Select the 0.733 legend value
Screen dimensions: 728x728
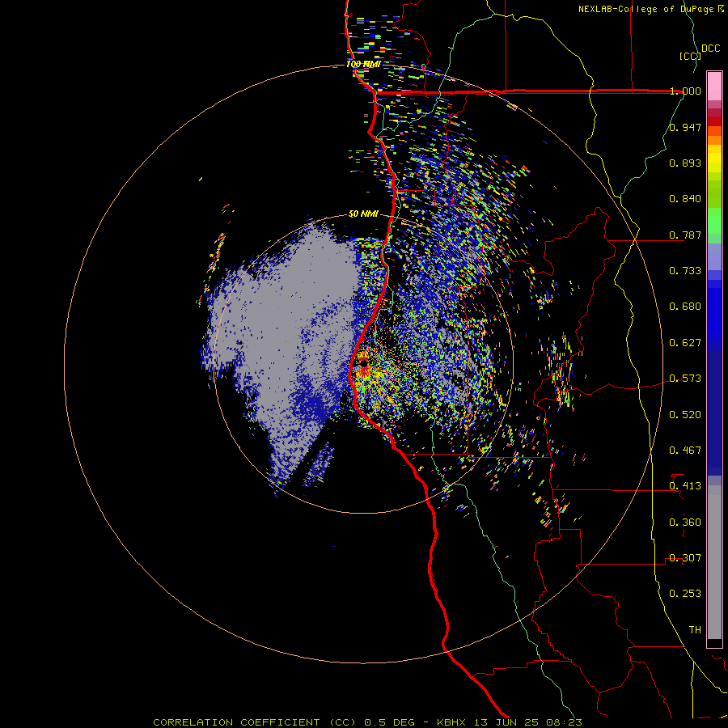tap(685, 271)
